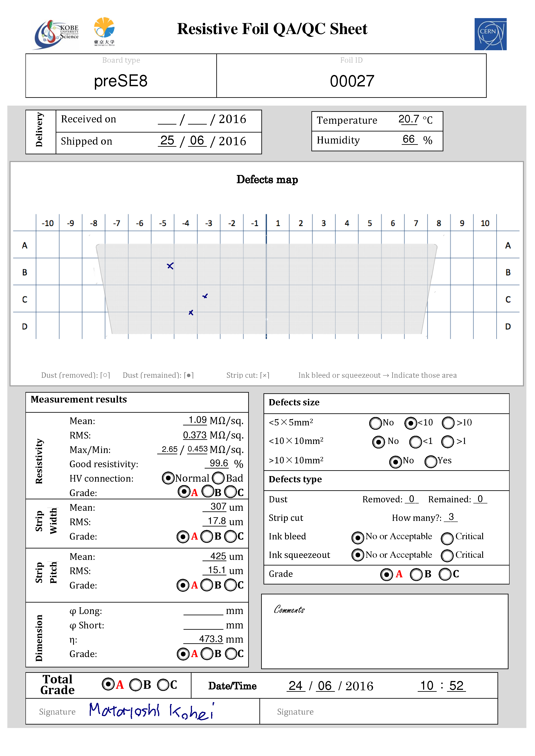The width and height of the screenshot is (535, 756).
Task: Click the column header 10 in defects map
Action: click(485, 223)
